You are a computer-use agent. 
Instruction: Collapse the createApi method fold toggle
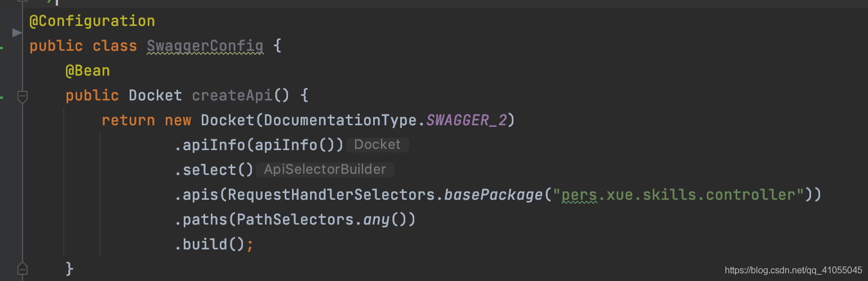click(x=22, y=97)
